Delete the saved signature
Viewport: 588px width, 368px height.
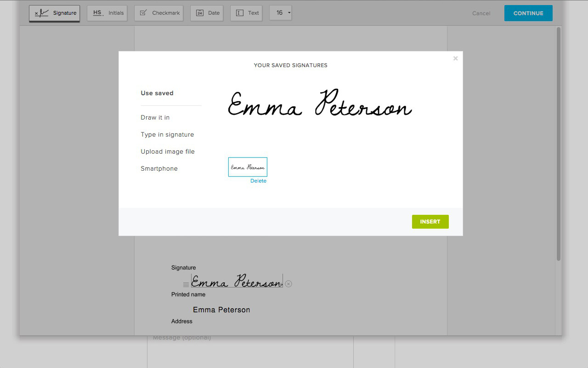point(258,181)
